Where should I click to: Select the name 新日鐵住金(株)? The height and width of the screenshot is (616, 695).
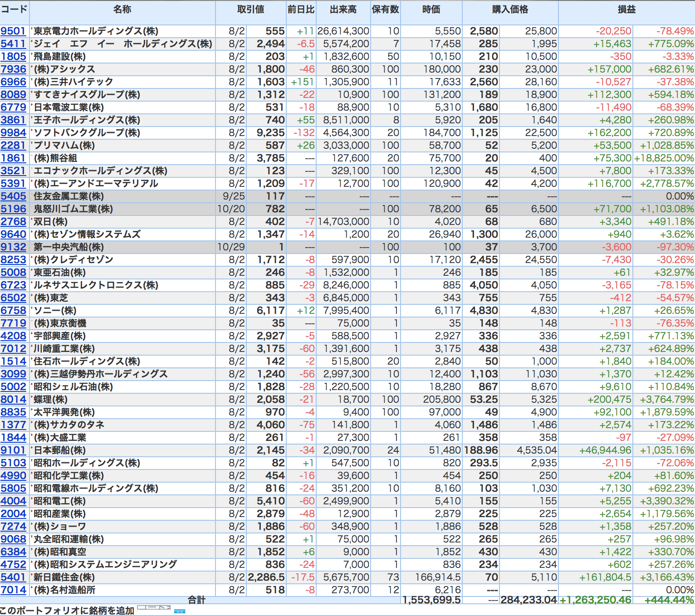coord(64,577)
